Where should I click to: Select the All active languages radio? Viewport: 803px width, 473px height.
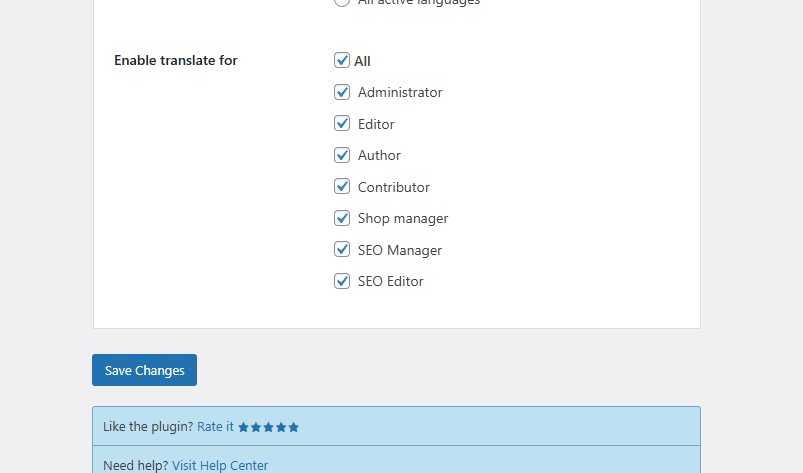342,2
